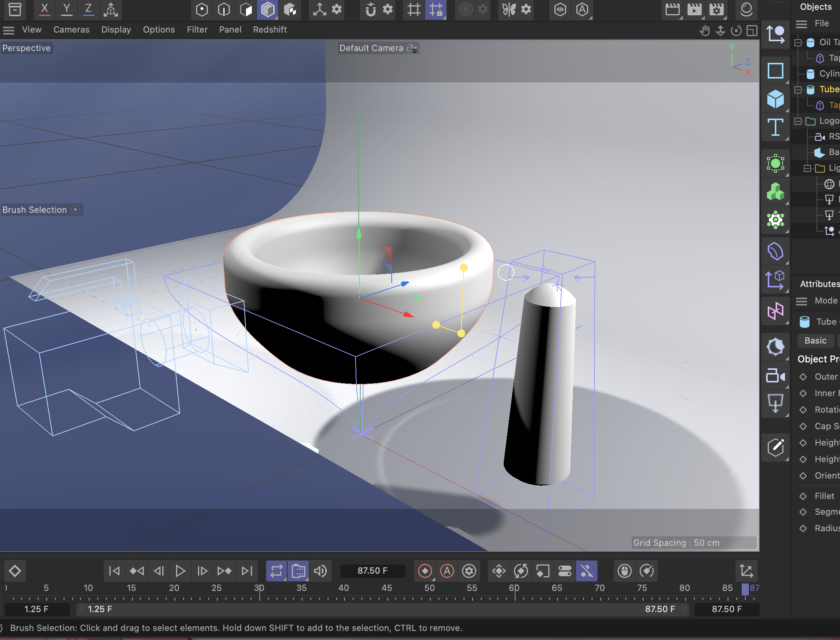The width and height of the screenshot is (840, 640).
Task: Toggle the Y axis lock
Action: [67, 9]
